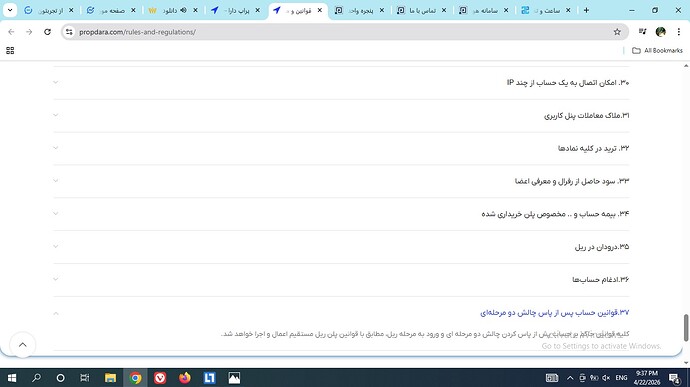The image size is (690, 387).
Task: Click the page vertical scrollbar thumb
Action: [686, 328]
